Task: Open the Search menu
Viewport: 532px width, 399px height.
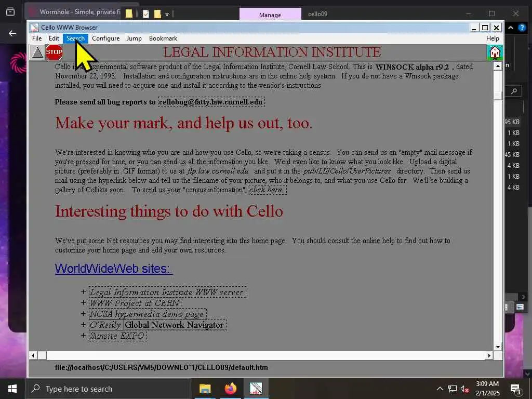Action: click(75, 38)
